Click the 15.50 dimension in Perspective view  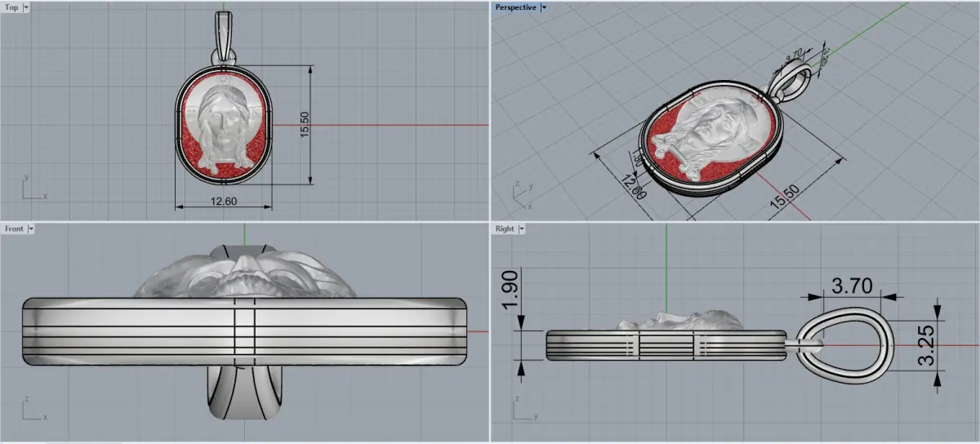point(786,197)
